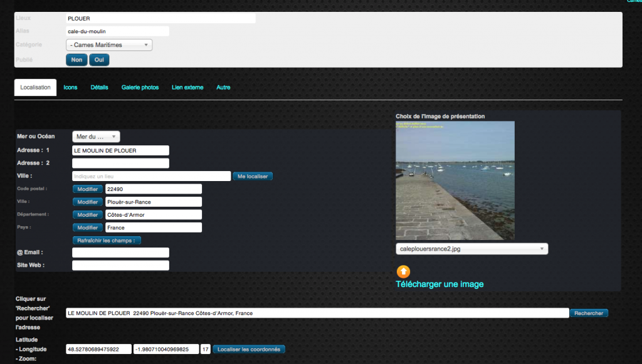
Task: Go to the Galerie photos tab
Action: [140, 88]
